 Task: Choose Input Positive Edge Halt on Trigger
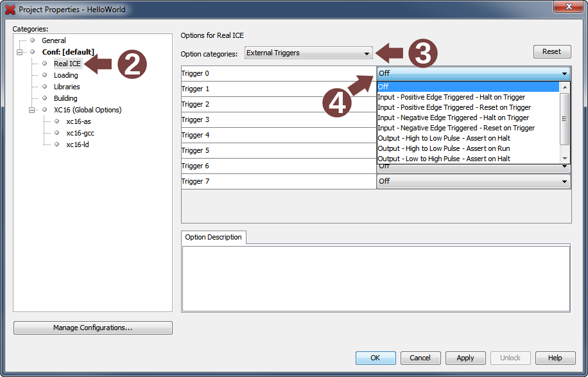(x=451, y=98)
